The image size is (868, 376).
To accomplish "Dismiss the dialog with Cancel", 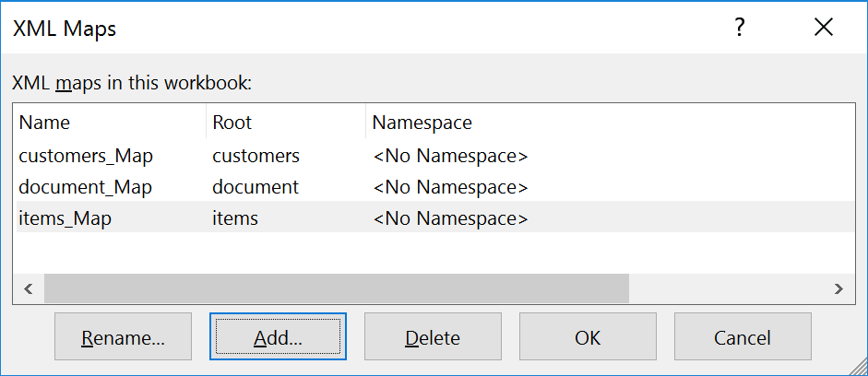I will coord(743,337).
